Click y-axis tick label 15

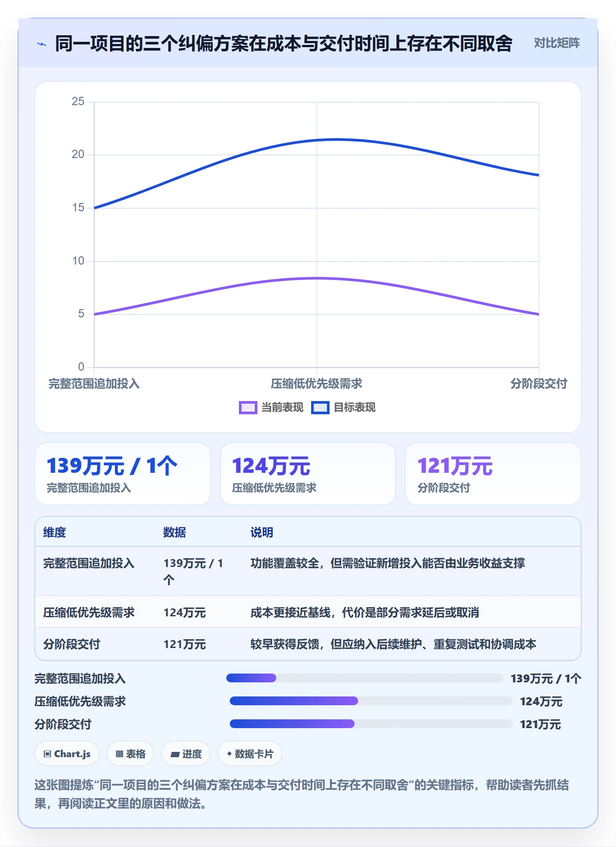78,208
